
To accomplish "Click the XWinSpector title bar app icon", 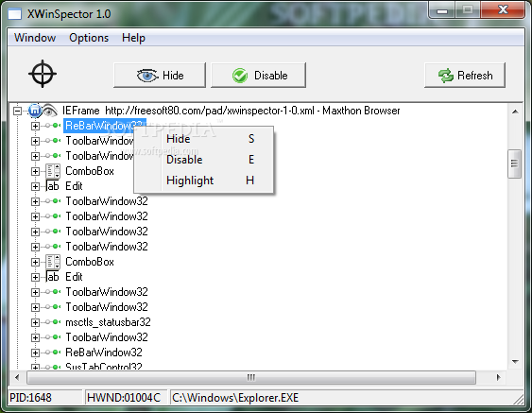I will (14, 14).
